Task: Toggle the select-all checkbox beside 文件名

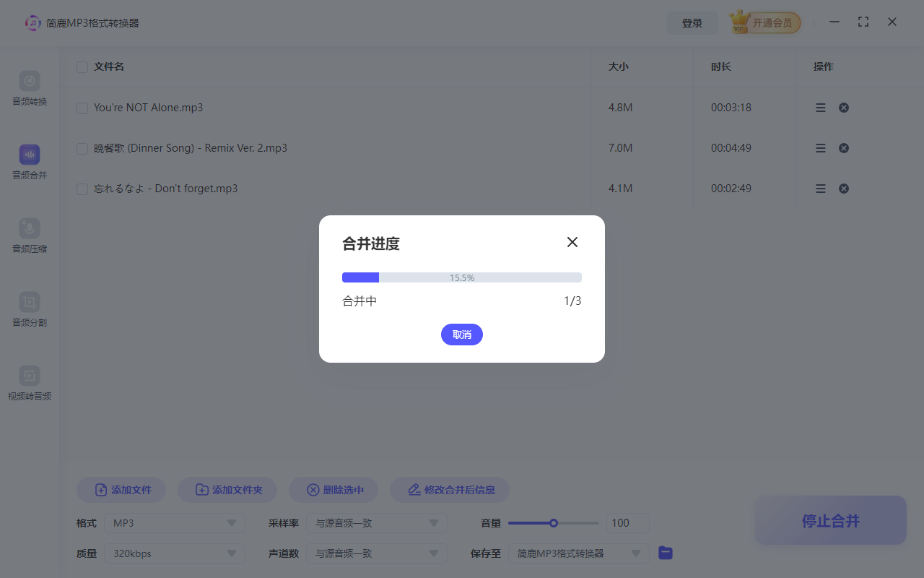Action: (82, 67)
